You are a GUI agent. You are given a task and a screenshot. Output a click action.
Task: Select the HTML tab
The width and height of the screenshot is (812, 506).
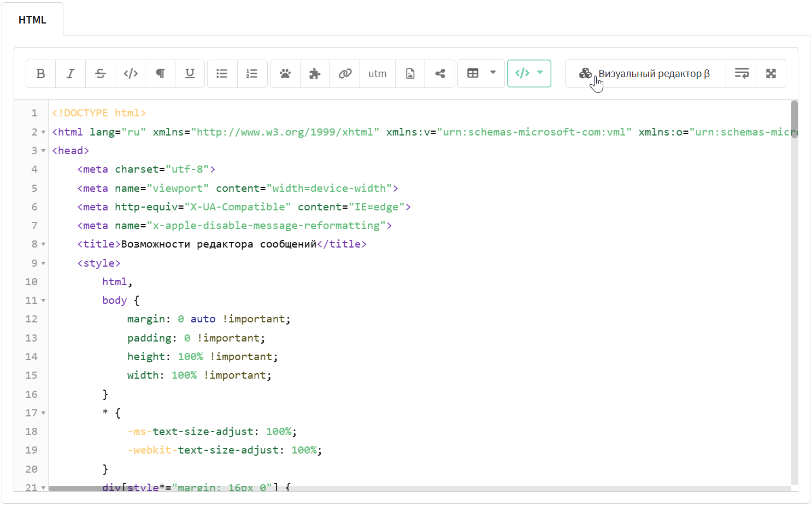[x=32, y=20]
